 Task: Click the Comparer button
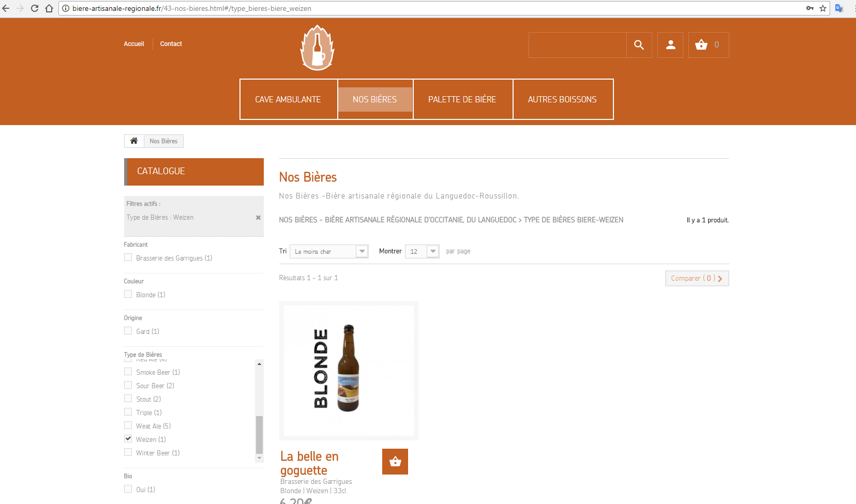pos(697,278)
